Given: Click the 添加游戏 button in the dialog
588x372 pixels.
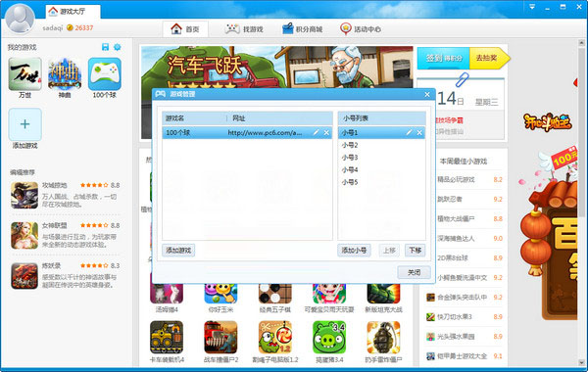Looking at the screenshot, I should (x=178, y=251).
